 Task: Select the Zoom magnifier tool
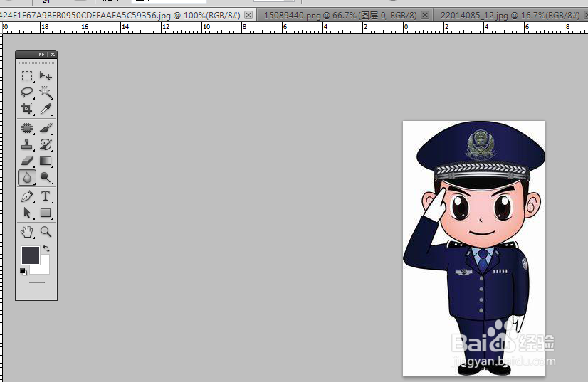click(46, 232)
